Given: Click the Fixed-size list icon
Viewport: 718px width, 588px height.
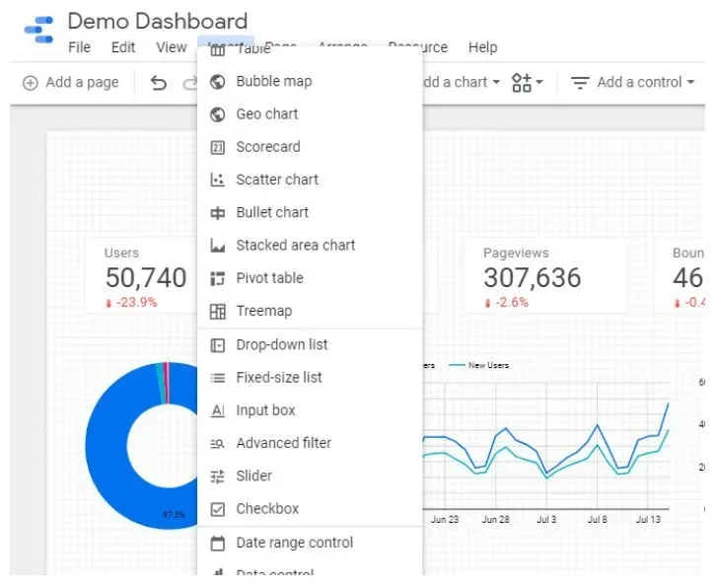Looking at the screenshot, I should (x=218, y=378).
